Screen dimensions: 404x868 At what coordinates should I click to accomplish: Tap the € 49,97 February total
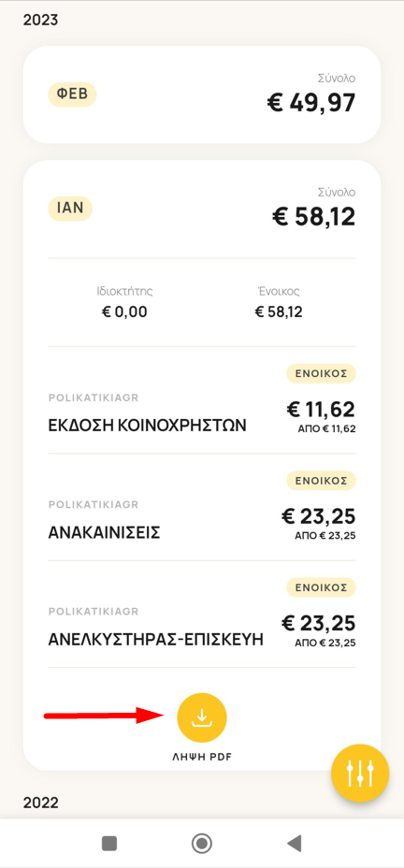click(311, 103)
